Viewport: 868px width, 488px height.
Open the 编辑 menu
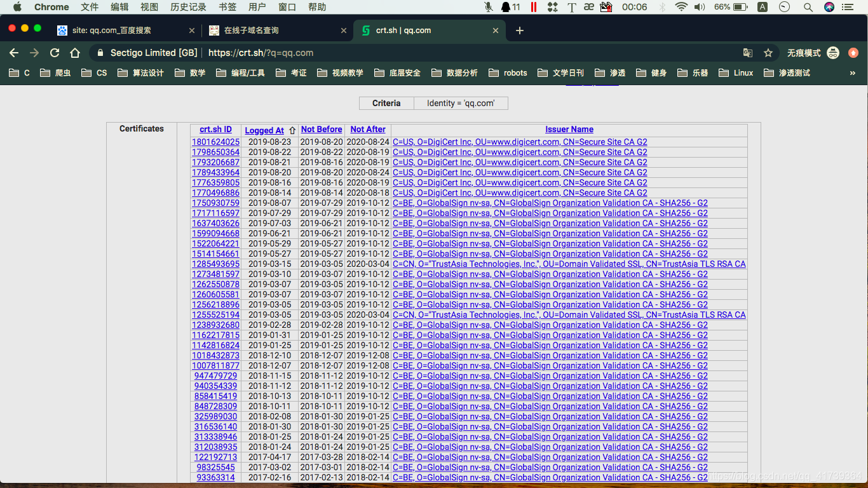click(119, 7)
